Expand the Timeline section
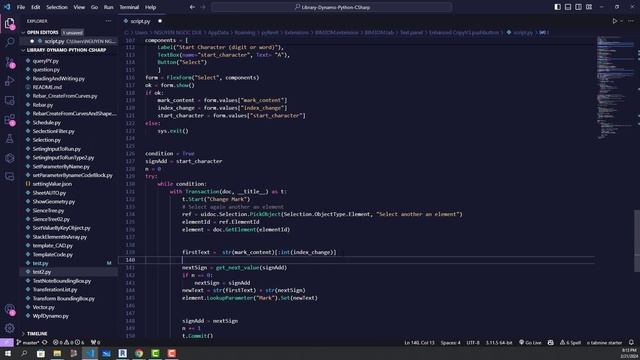 24,333
